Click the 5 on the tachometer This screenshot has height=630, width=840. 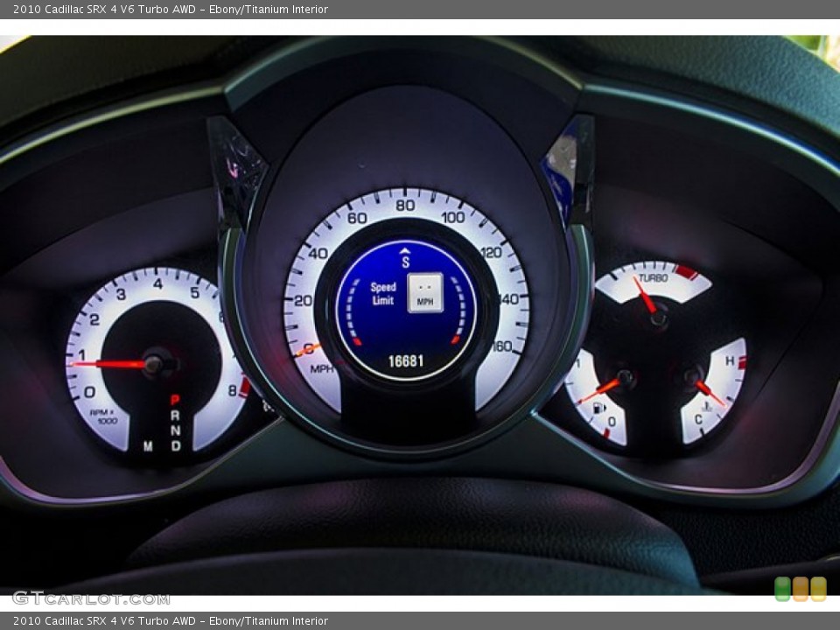(195, 292)
